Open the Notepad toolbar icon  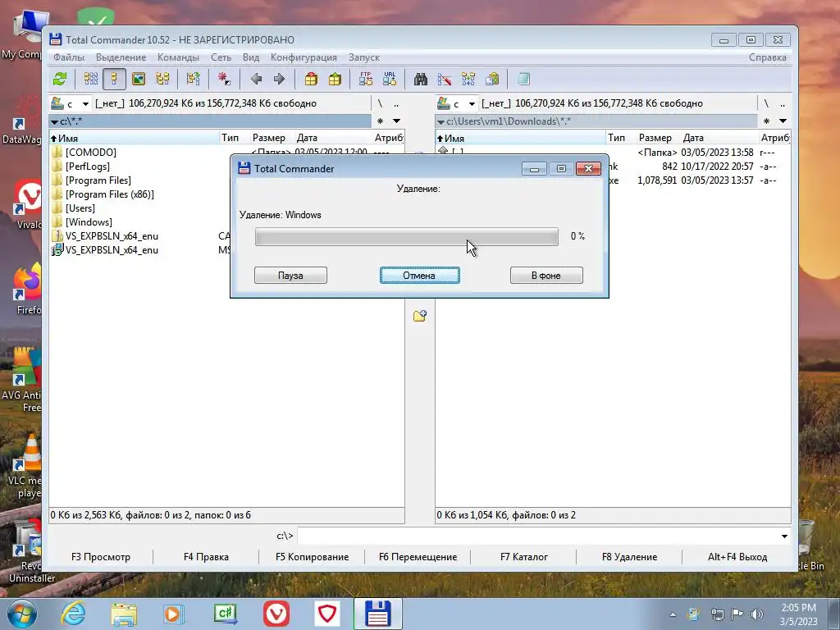(523, 80)
